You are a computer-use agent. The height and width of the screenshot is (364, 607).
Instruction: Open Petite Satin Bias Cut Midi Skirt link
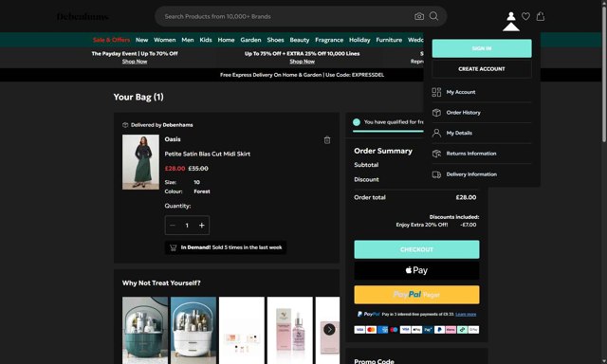pos(208,154)
